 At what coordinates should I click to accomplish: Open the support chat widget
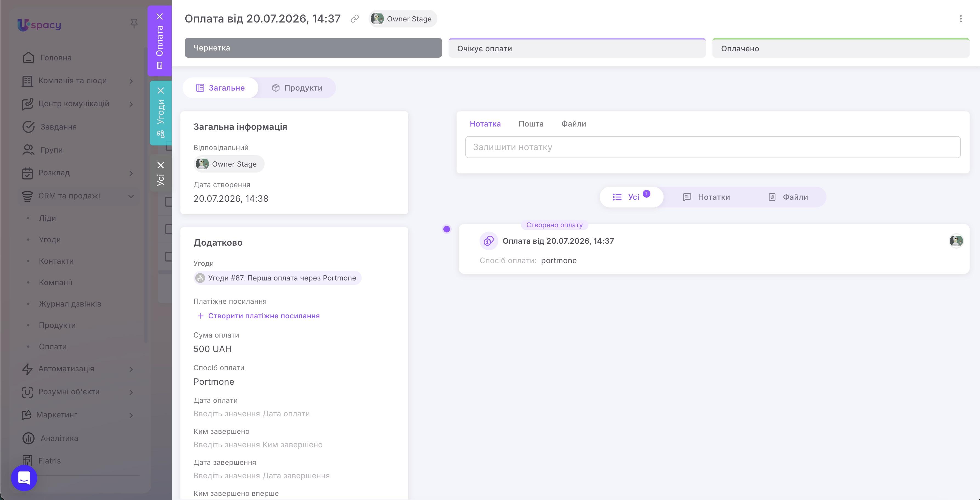click(24, 478)
